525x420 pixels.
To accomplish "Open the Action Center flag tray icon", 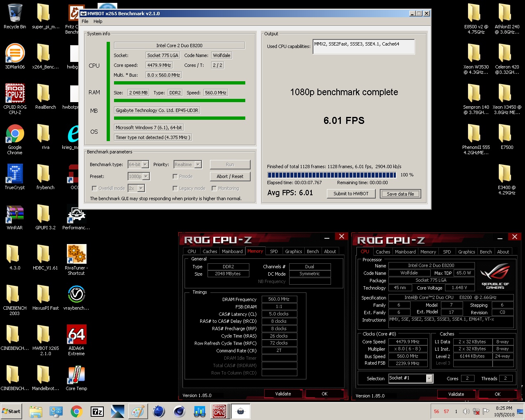I will point(486,411).
